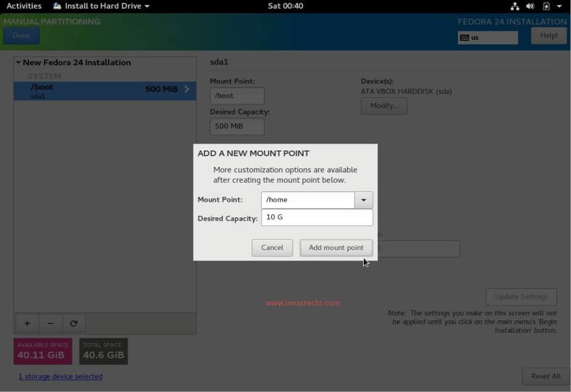
Task: Open the 1 storage device selected link
Action: click(61, 377)
